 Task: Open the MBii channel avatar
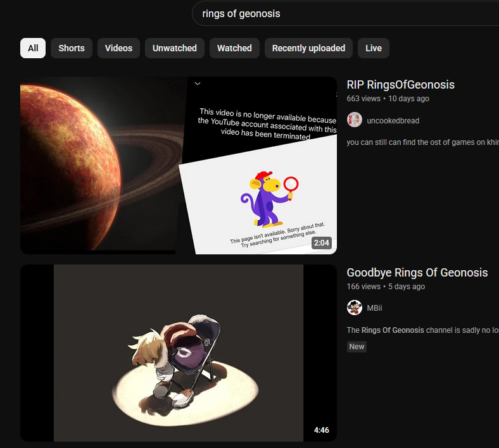click(354, 308)
